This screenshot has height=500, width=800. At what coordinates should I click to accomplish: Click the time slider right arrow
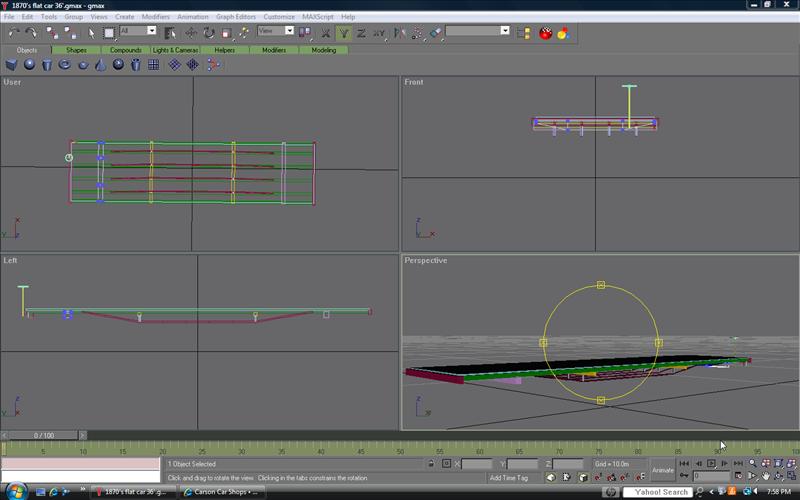click(x=82, y=435)
